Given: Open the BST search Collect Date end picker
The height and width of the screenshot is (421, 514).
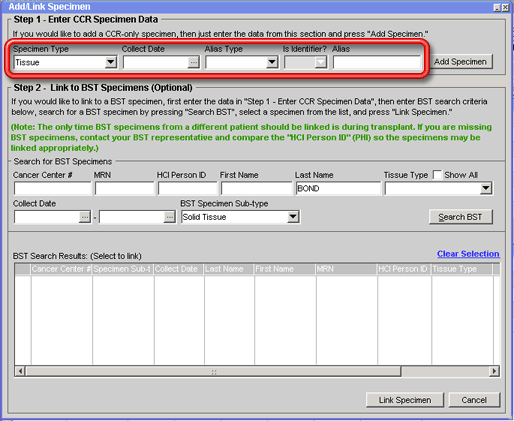Looking at the screenshot, I should point(169,217).
